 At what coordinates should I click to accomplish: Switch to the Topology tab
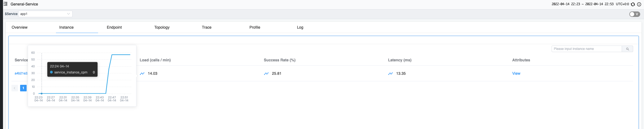(162, 27)
